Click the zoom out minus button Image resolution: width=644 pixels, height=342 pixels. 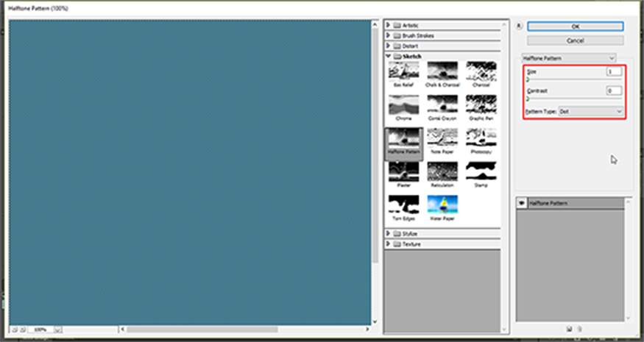15,329
